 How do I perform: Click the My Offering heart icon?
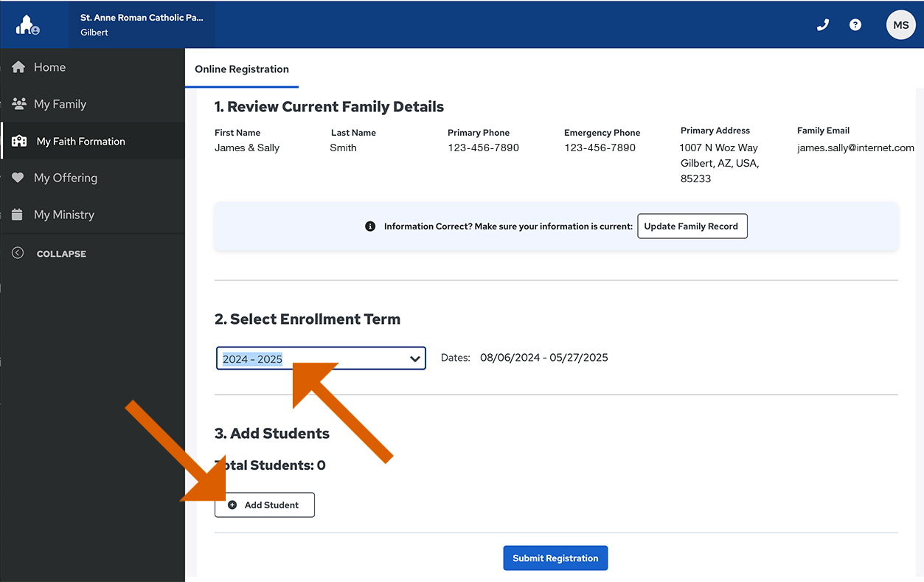pyautogui.click(x=18, y=178)
